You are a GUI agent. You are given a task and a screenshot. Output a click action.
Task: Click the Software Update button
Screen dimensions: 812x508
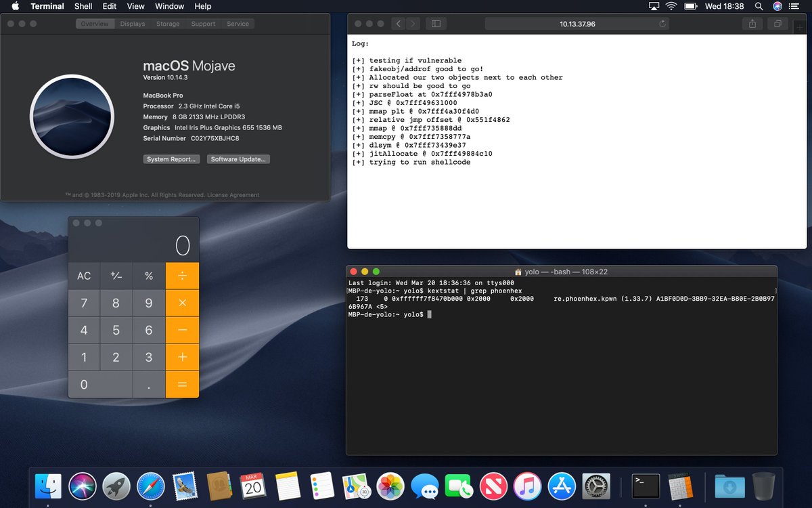pos(238,159)
